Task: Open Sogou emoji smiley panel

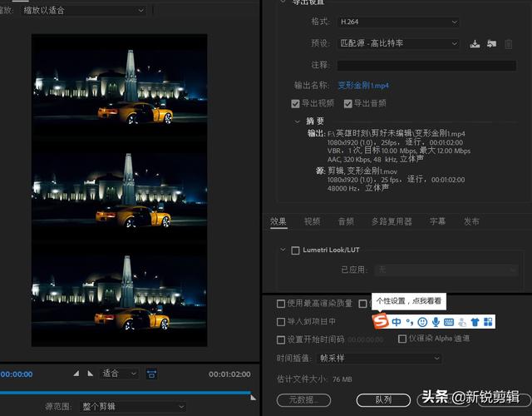Action: [x=422, y=322]
